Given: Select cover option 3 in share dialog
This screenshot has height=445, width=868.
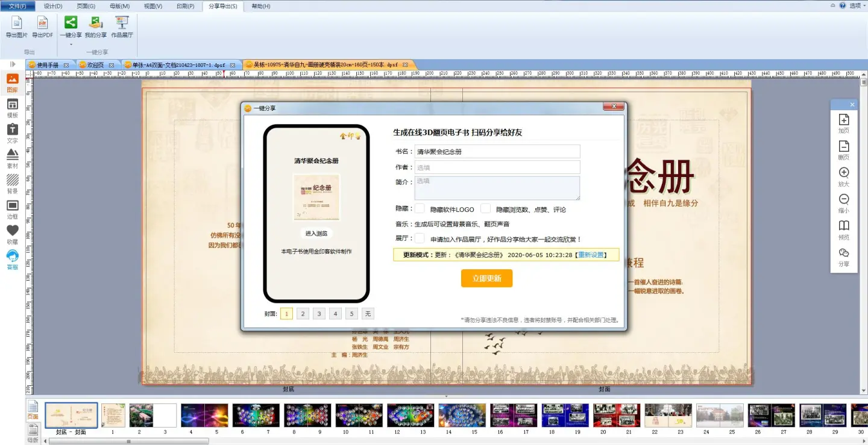Looking at the screenshot, I should coord(319,314).
